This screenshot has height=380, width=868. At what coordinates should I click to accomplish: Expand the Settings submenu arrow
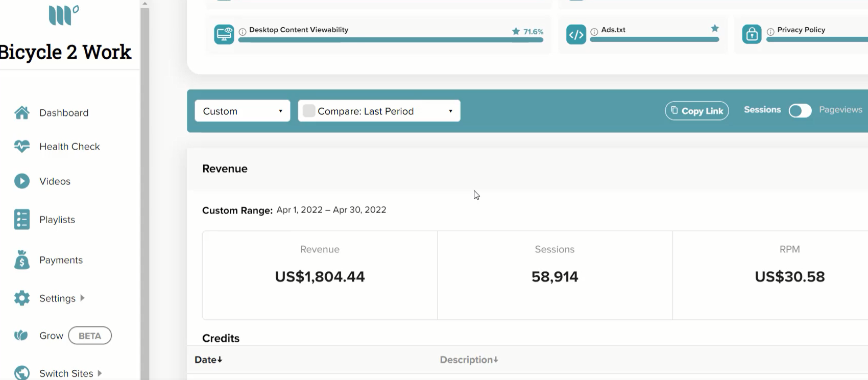82,298
